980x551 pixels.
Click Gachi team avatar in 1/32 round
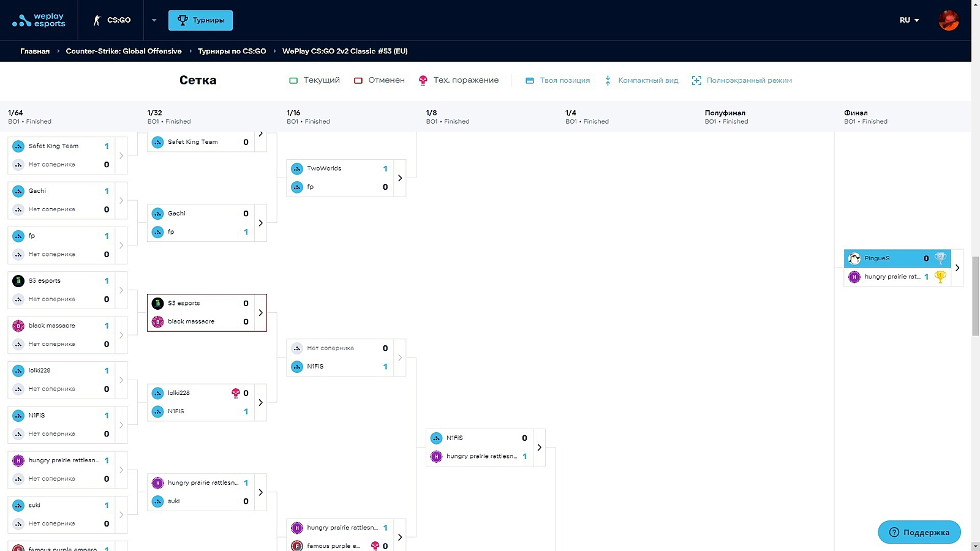157,214
